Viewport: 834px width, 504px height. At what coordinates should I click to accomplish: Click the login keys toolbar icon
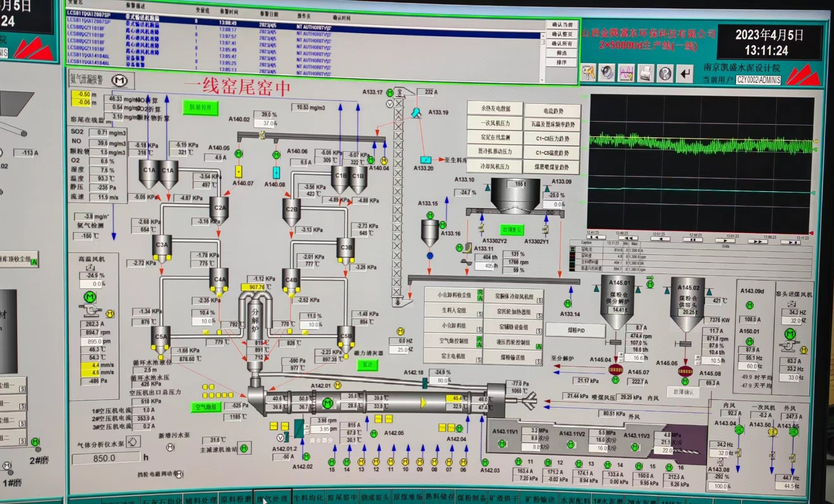(x=588, y=73)
